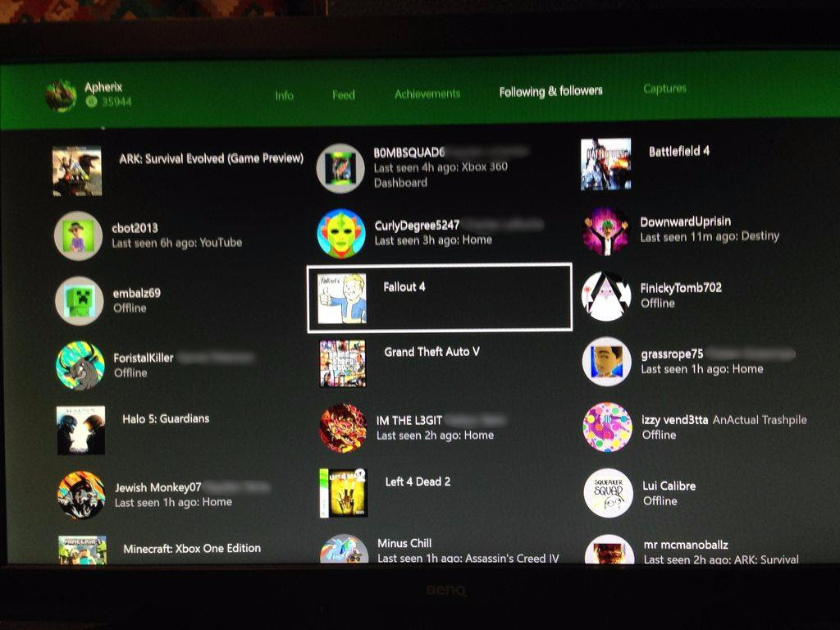Viewport: 840px width, 630px height.
Task: Open ForistalKiller's gamerpic
Action: point(80,366)
